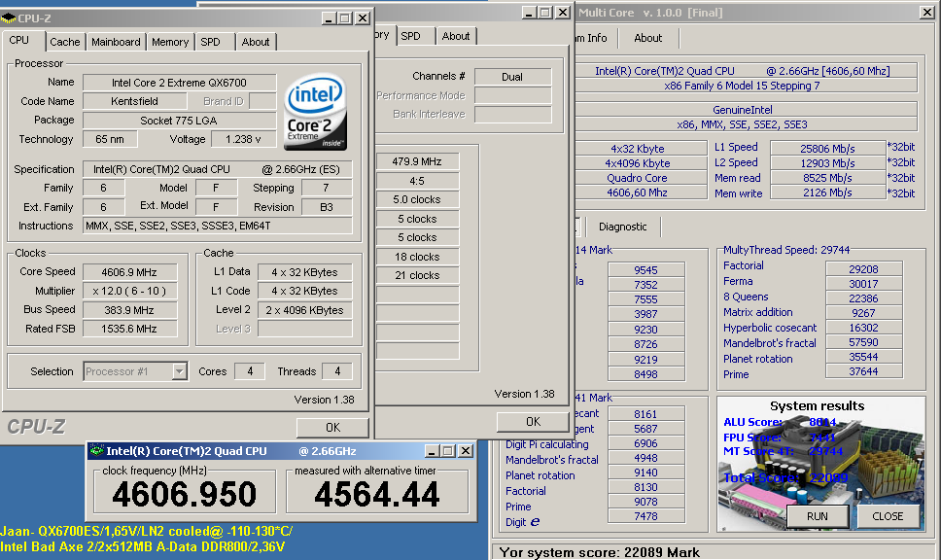Click the title icon of the clock frequency window

(x=96, y=450)
